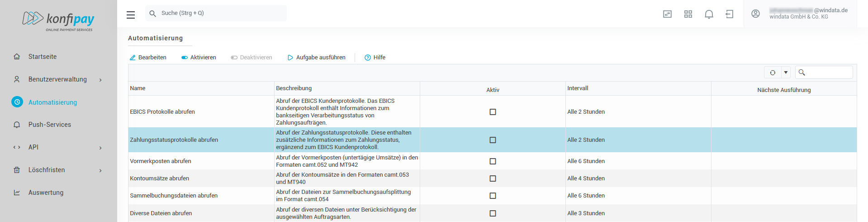The image size is (868, 222).
Task: Go to Auswertung in sidebar
Action: (46, 193)
